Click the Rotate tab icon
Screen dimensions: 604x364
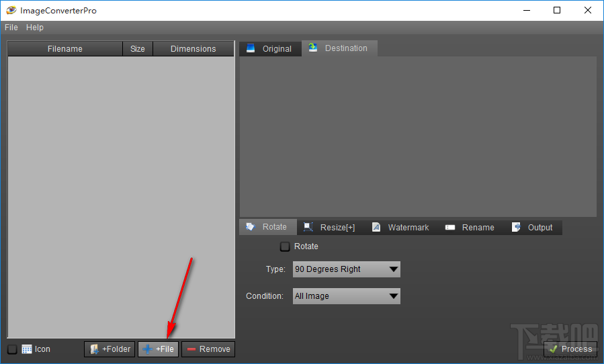[251, 226]
